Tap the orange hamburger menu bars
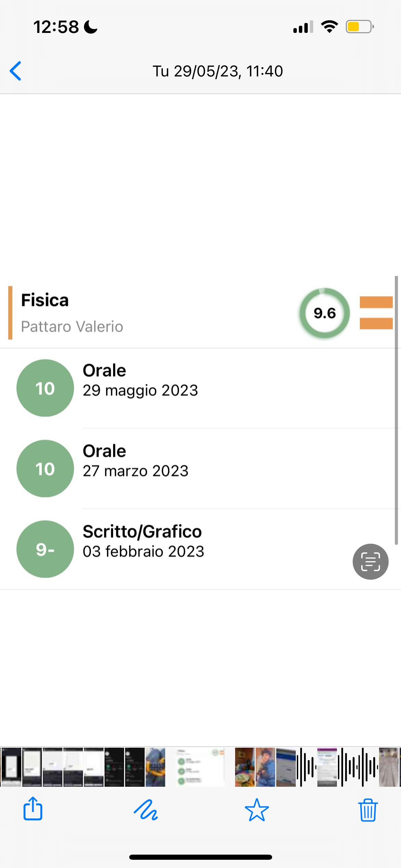The height and width of the screenshot is (868, 401). 376,313
